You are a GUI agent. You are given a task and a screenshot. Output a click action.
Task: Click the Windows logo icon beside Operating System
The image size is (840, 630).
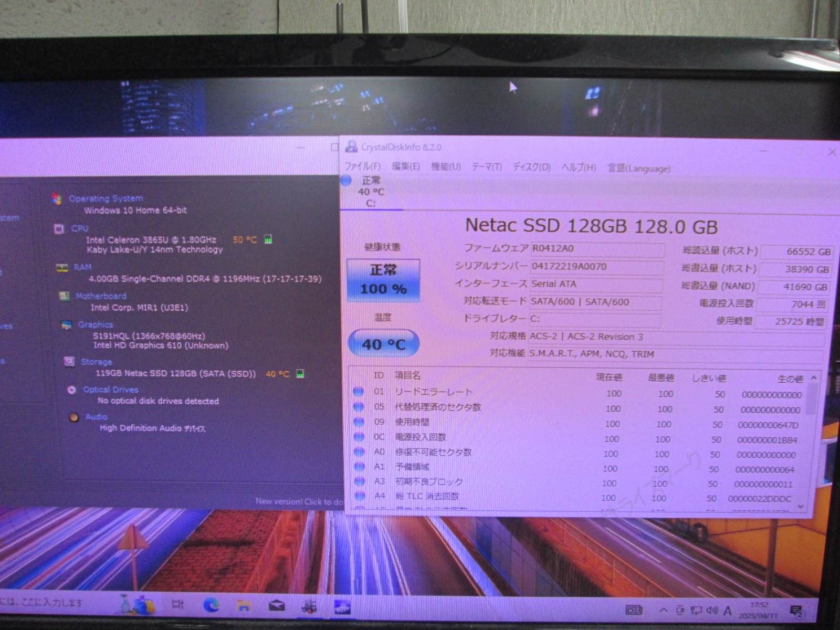57,198
